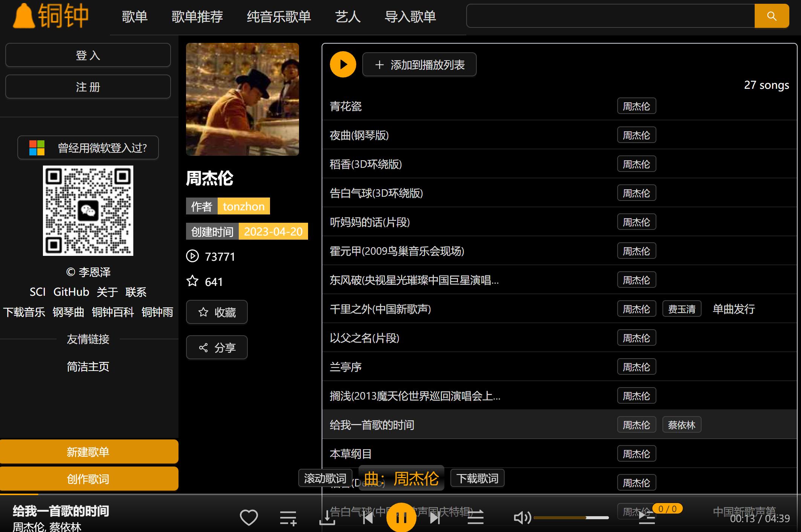
Task: Download the currently playing song
Action: click(327, 518)
